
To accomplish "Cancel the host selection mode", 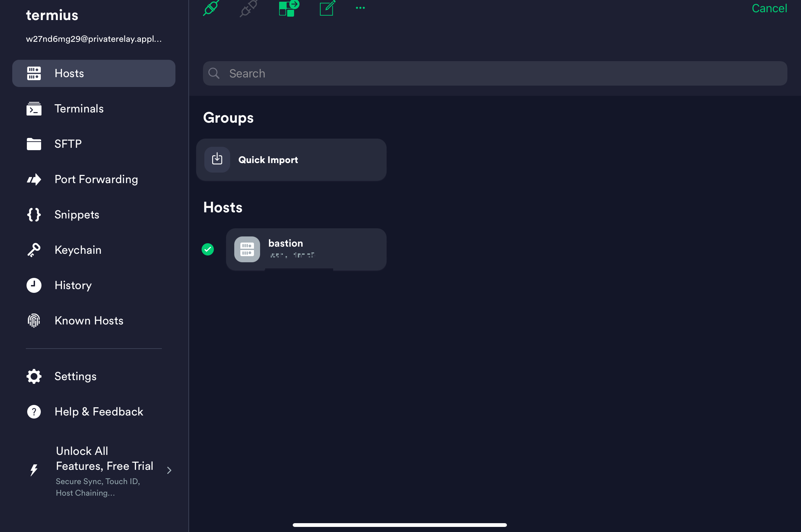I will click(769, 8).
